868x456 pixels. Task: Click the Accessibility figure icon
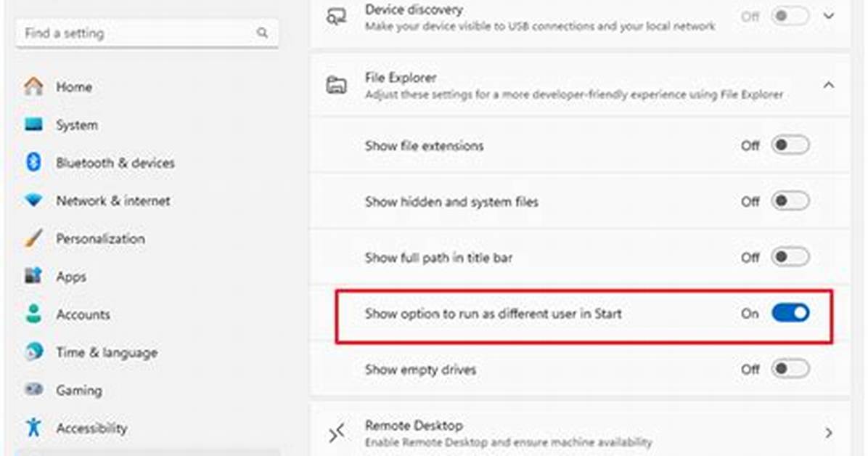coord(34,427)
